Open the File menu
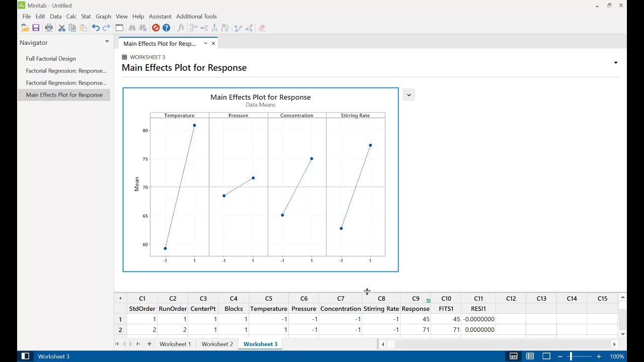Viewport: 644px width, 362px height. click(x=27, y=17)
